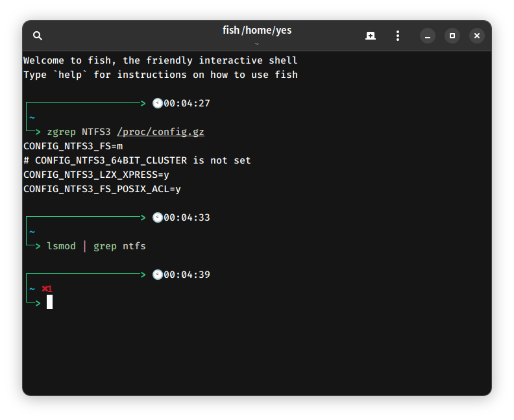Place cursor at the terminal prompt block

[x=49, y=302]
